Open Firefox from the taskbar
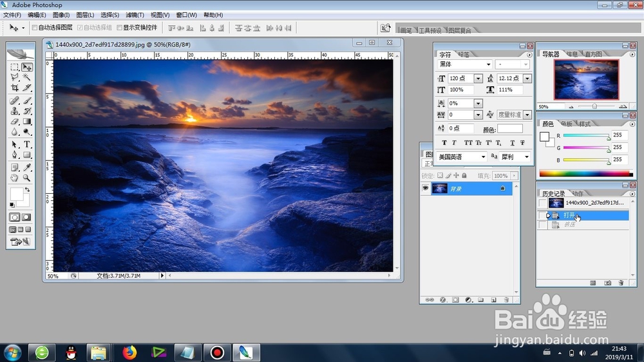 click(x=129, y=352)
